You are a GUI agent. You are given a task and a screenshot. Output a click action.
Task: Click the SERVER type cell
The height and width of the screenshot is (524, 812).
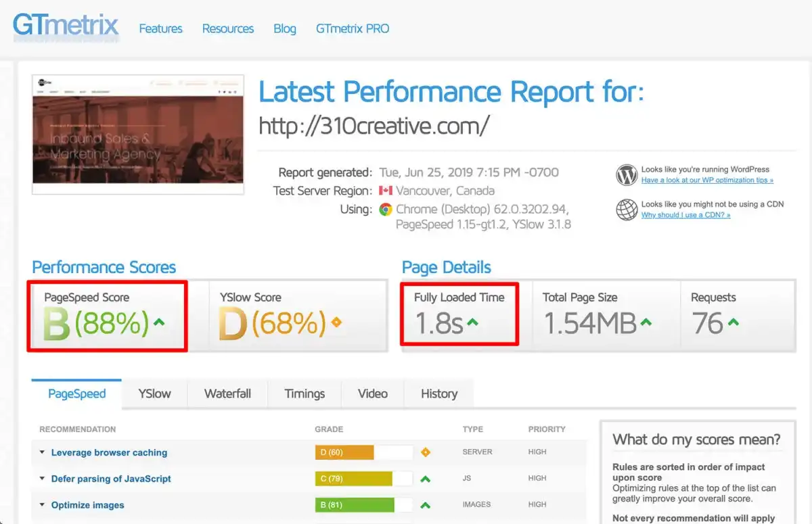(477, 452)
